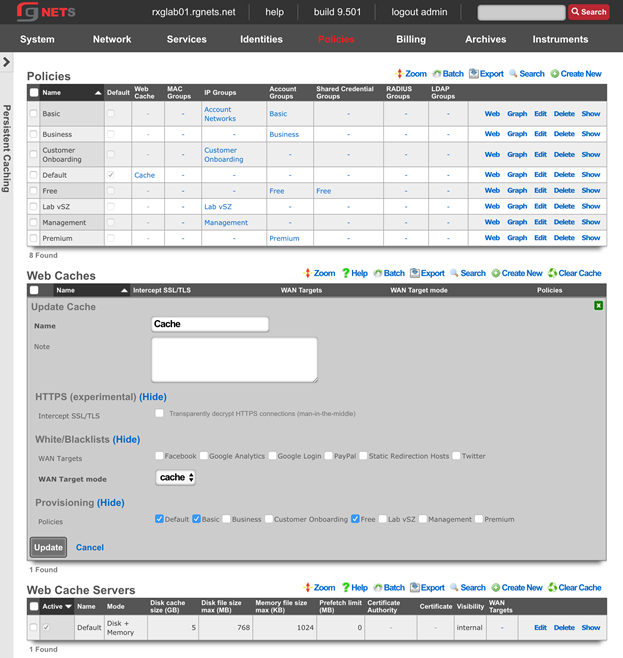Click Search icon in Policies toolbar

513,74
